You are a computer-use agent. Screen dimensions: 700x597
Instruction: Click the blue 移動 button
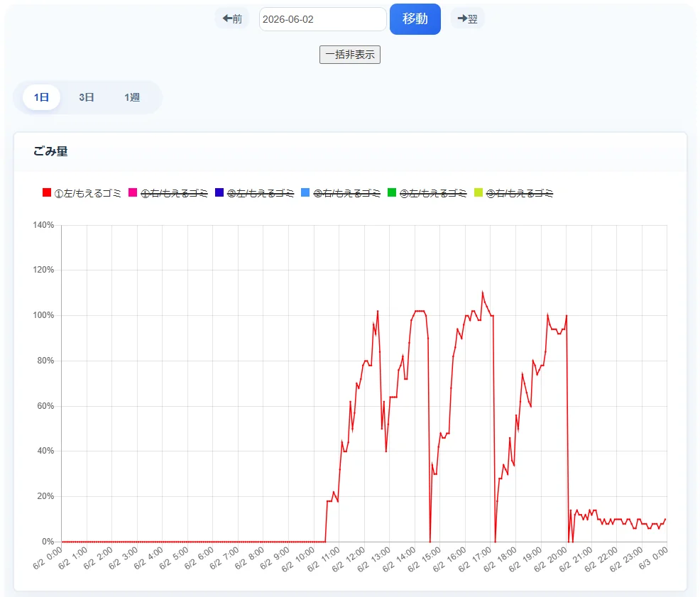click(415, 18)
